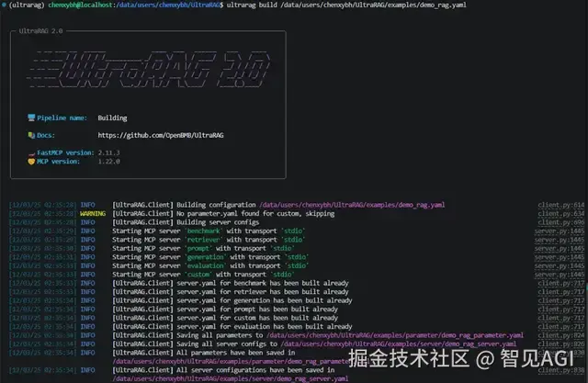Click the books icon beside Docs label
This screenshot has width=588, height=383.
click(x=31, y=135)
